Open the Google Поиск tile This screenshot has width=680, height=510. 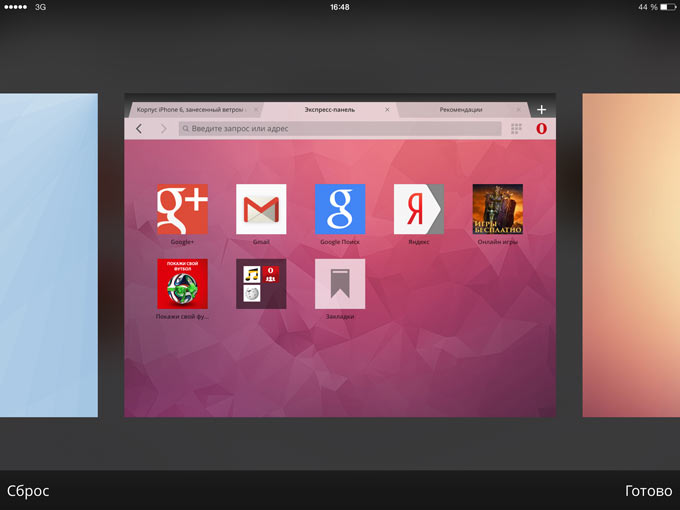(340, 209)
